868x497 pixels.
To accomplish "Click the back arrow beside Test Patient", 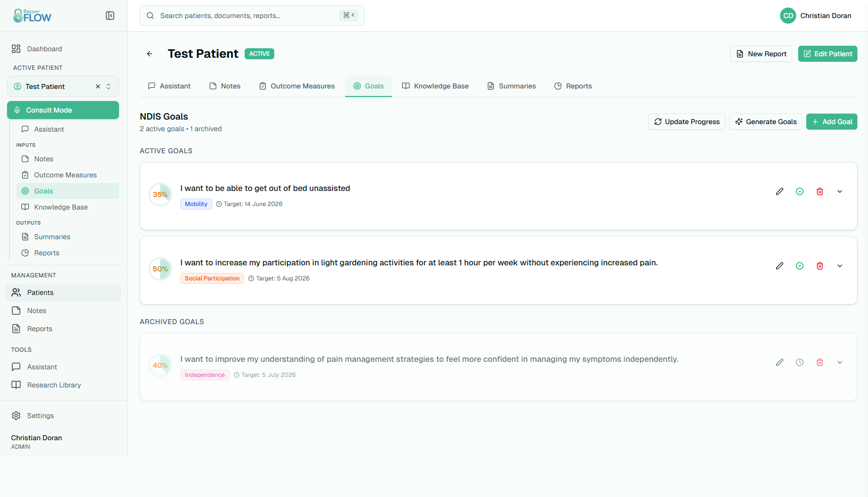I will [x=150, y=54].
